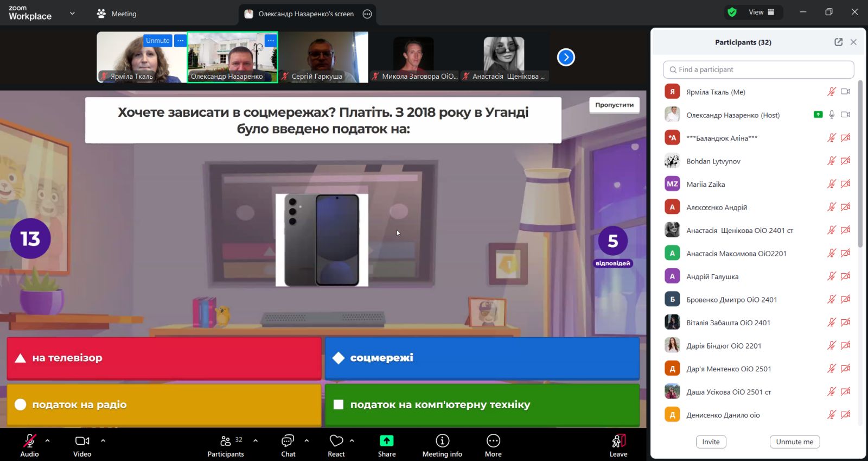Open the Chat panel icon
The image size is (868, 461).
point(288,441)
